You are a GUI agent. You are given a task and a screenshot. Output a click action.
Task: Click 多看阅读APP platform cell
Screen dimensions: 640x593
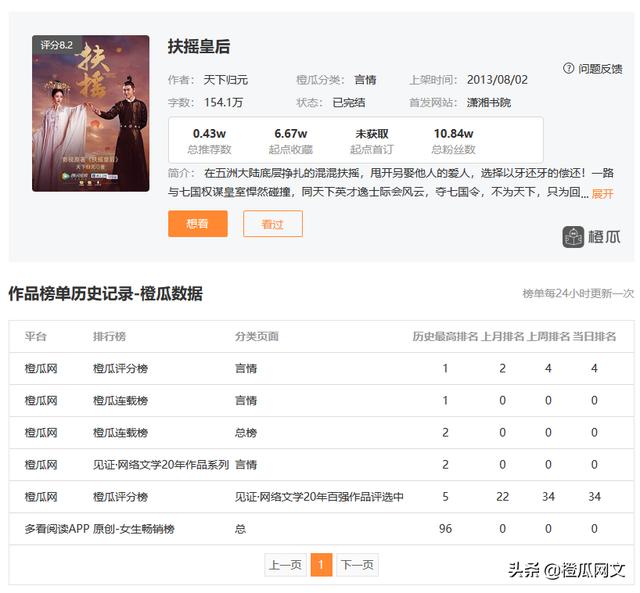tap(57, 529)
